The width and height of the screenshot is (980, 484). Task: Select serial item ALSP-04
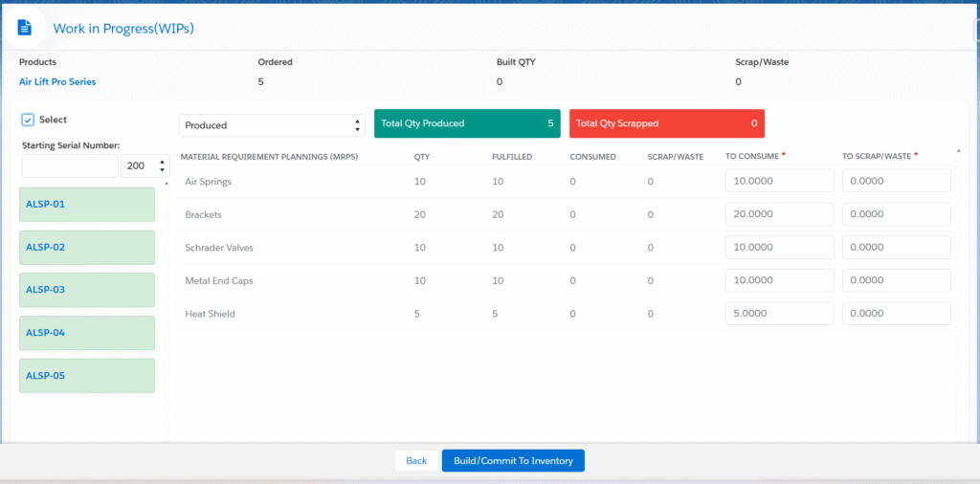click(87, 333)
